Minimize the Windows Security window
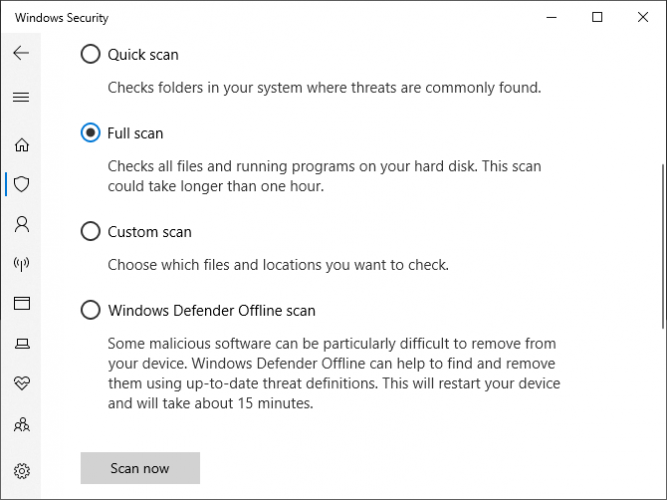This screenshot has width=667, height=500. [x=552, y=17]
